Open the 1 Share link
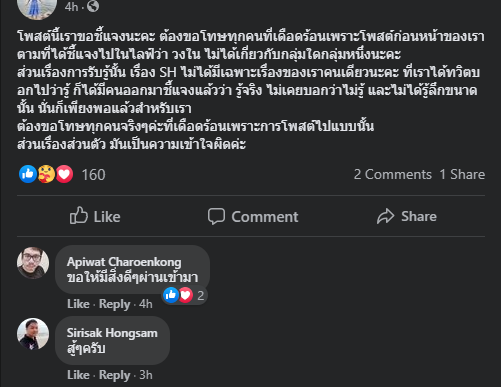The width and height of the screenshot is (501, 387). 462,174
